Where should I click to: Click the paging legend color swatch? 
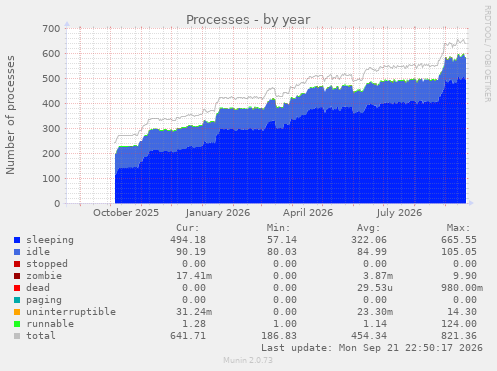[17, 300]
